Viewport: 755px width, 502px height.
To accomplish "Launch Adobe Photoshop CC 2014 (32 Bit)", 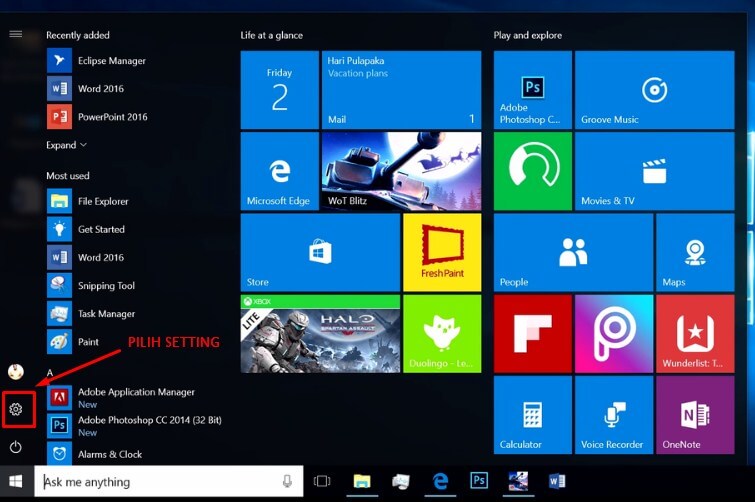I will point(134,425).
